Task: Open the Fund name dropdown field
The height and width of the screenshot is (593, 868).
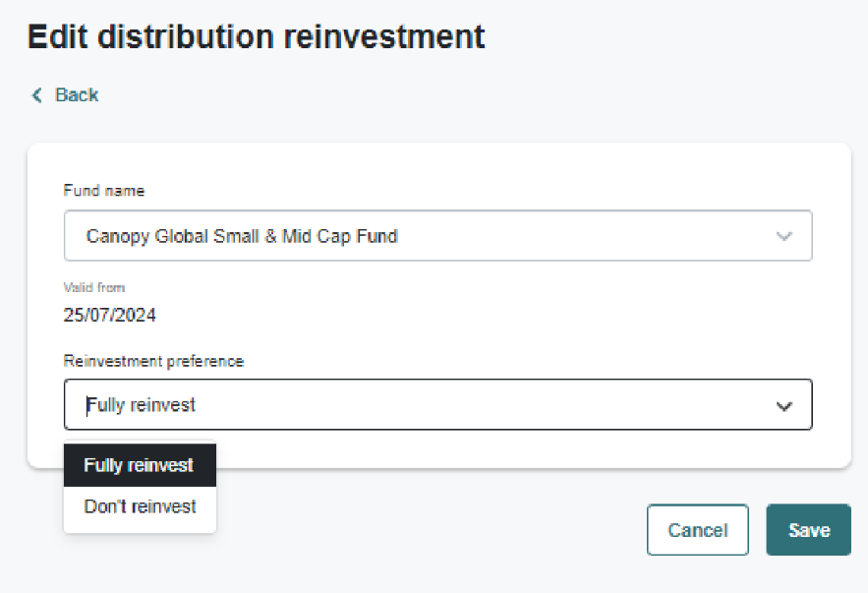Action: point(437,236)
